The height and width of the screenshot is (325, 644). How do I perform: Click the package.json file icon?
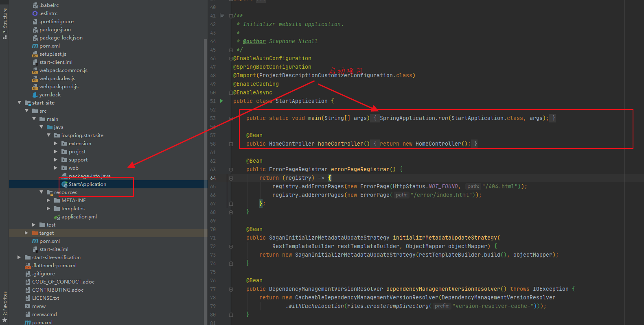tap(35, 30)
